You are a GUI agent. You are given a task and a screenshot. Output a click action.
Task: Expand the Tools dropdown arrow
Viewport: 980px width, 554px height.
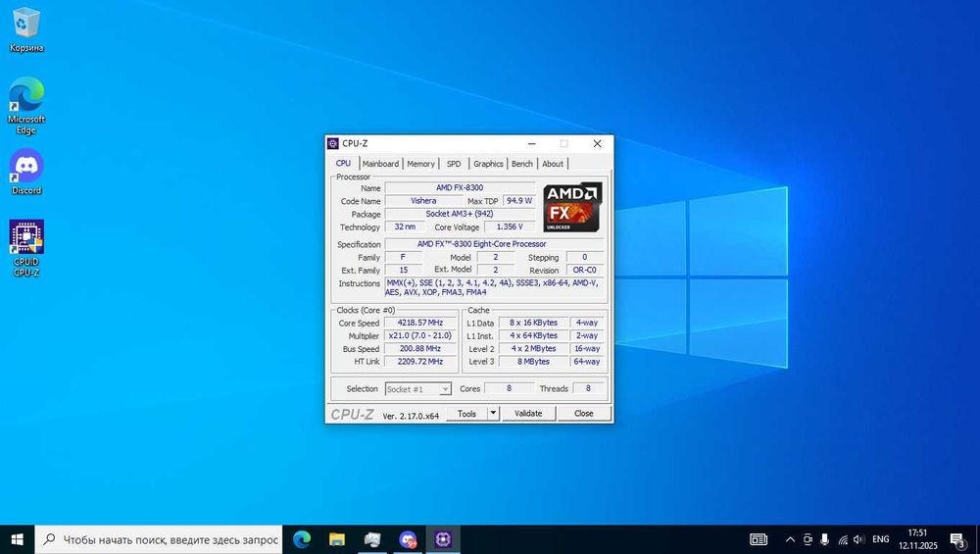click(x=493, y=414)
